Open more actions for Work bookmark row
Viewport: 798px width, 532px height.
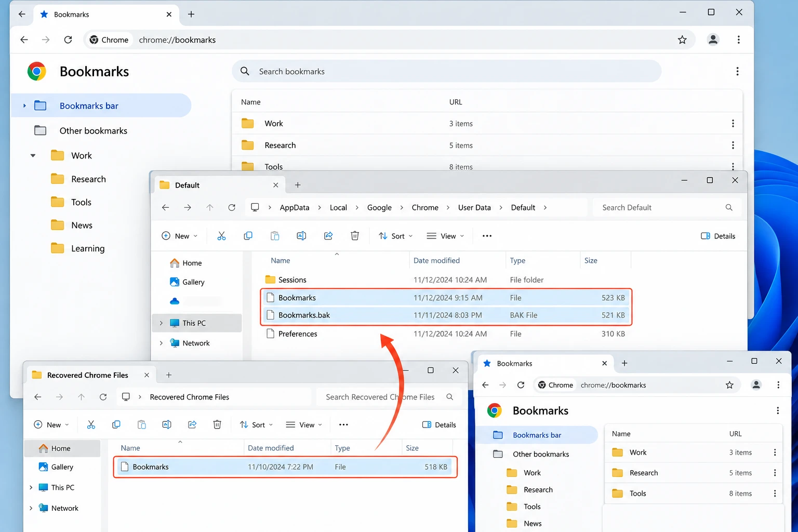[733, 124]
